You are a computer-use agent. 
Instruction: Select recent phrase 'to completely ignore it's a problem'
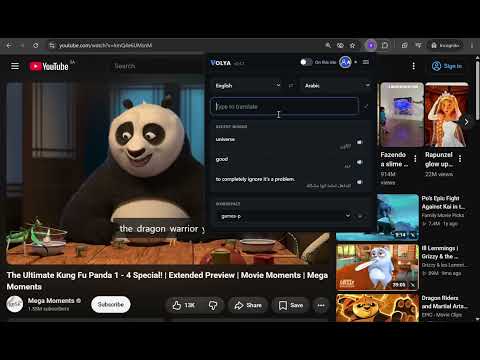(x=255, y=179)
